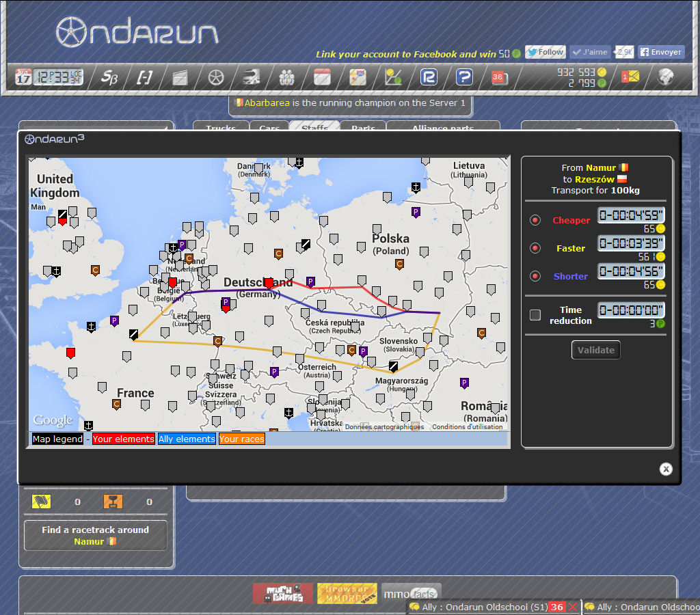The width and height of the screenshot is (700, 615).
Task: Open the red calendar toolbar icon
Action: click(322, 77)
